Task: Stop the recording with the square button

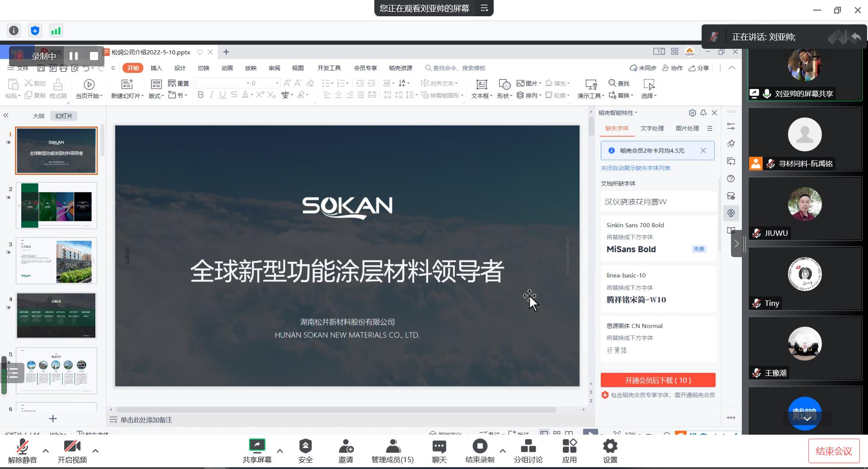Action: [x=94, y=56]
